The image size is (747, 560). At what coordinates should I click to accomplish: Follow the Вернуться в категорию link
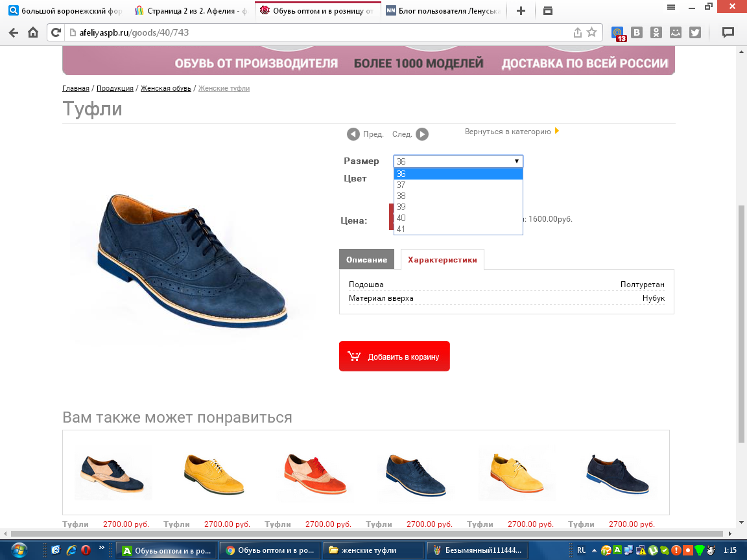pos(508,132)
